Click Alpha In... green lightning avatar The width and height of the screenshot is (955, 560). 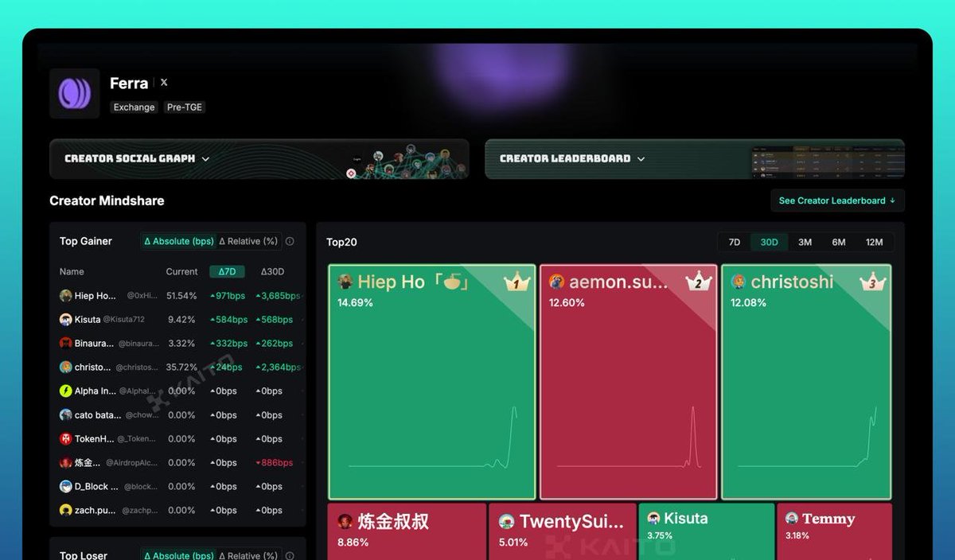point(66,391)
